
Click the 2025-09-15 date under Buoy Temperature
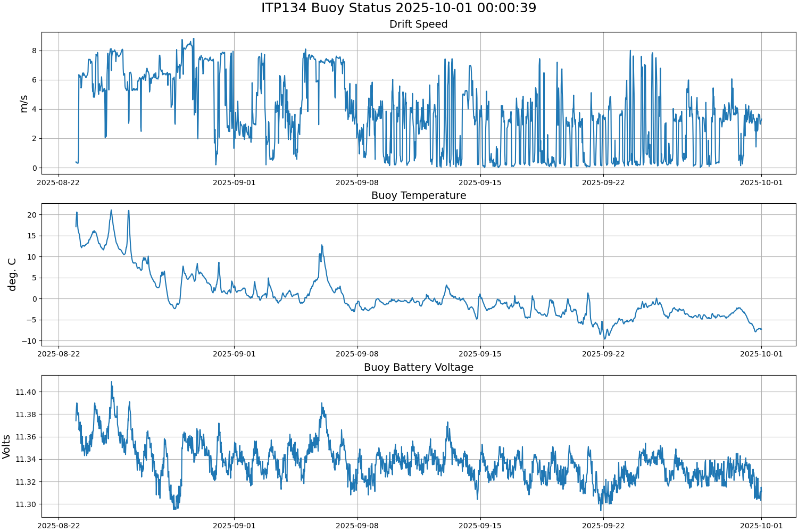(x=480, y=354)
